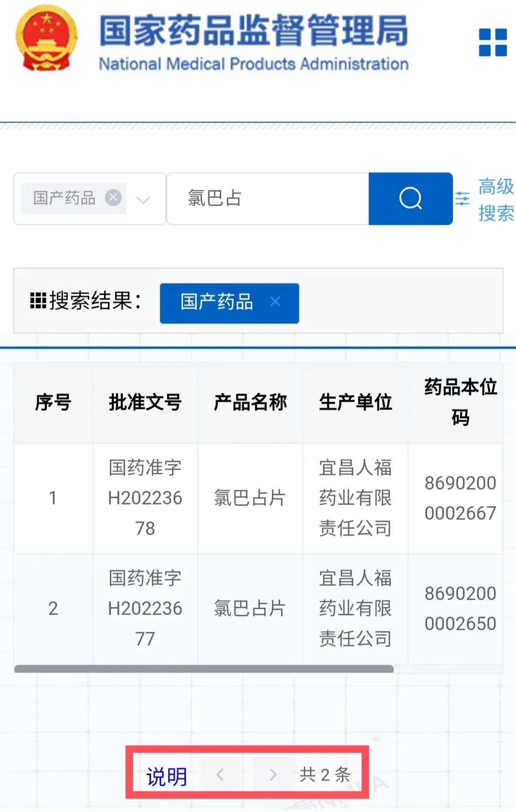Viewport: 516px width, 812px height.
Task: Click the 氯巴占 search input field
Action: 268,198
